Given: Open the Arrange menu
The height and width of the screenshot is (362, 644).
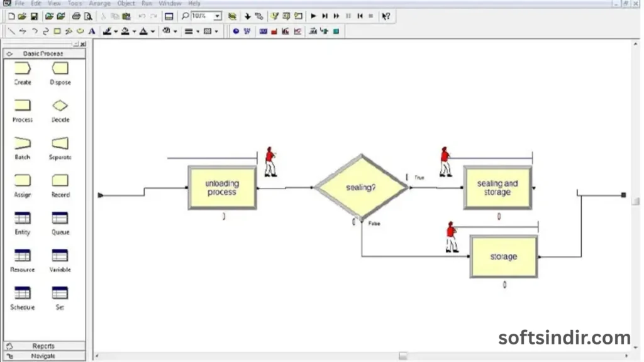Looking at the screenshot, I should pos(99,3).
